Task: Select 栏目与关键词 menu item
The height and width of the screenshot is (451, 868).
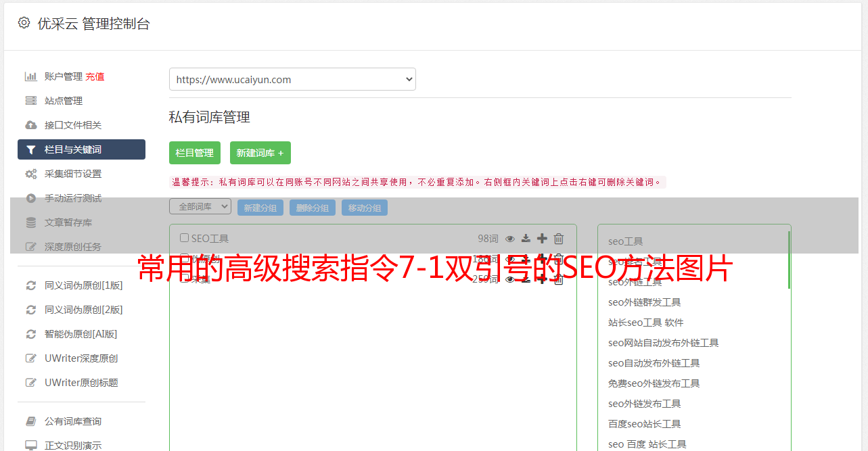Action: [81, 149]
